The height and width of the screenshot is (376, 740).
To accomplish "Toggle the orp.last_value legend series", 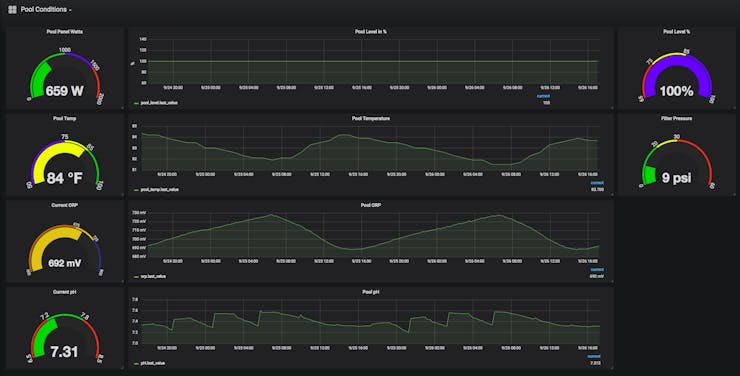I will [153, 276].
